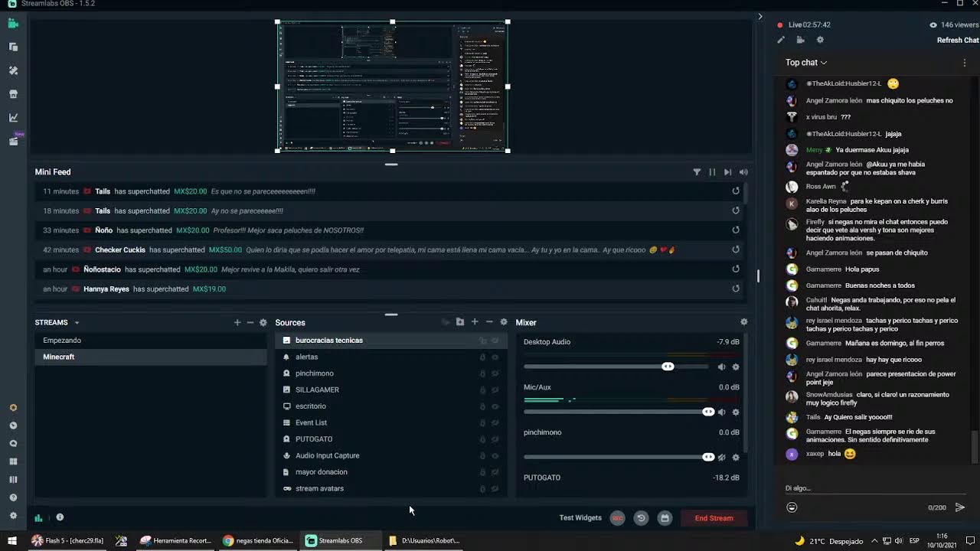Click the Test Widgets button
This screenshot has height=551, width=980.
[x=580, y=518]
